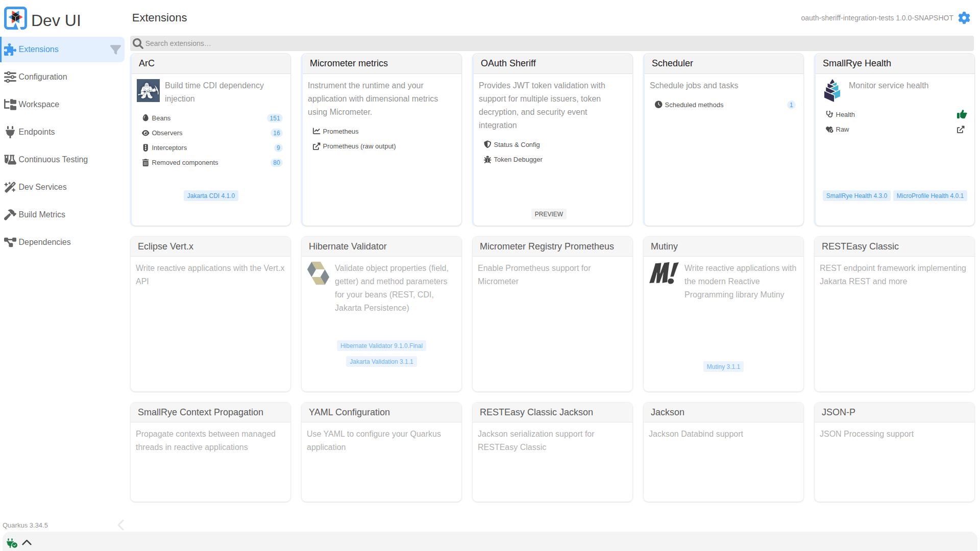
Task: Open Prometheus raw output link
Action: point(359,146)
